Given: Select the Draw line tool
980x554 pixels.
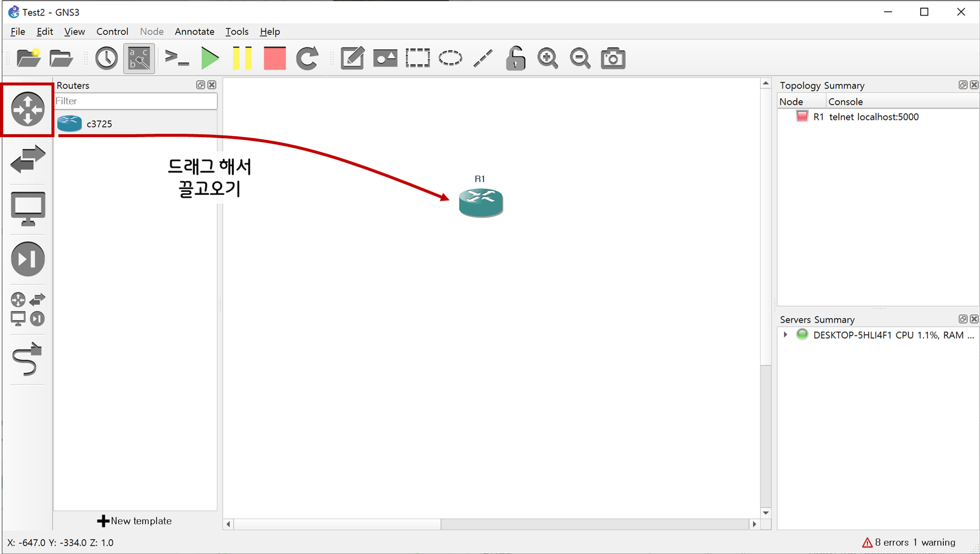Looking at the screenshot, I should click(x=483, y=58).
